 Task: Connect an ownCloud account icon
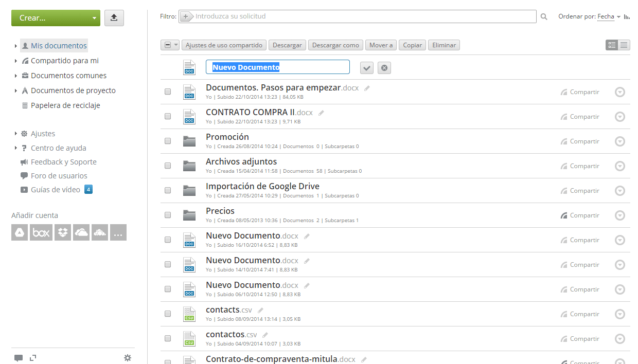point(100,232)
